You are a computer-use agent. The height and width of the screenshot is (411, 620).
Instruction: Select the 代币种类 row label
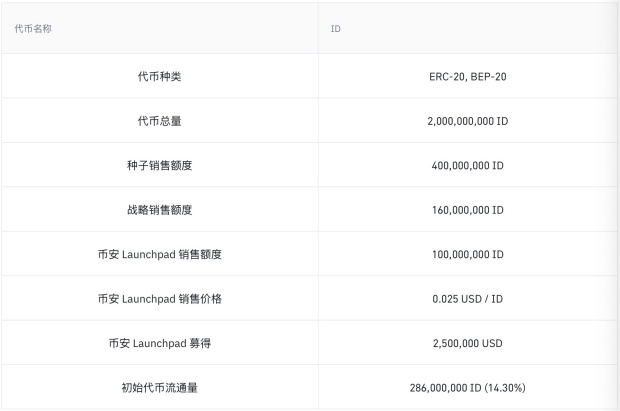click(159, 76)
